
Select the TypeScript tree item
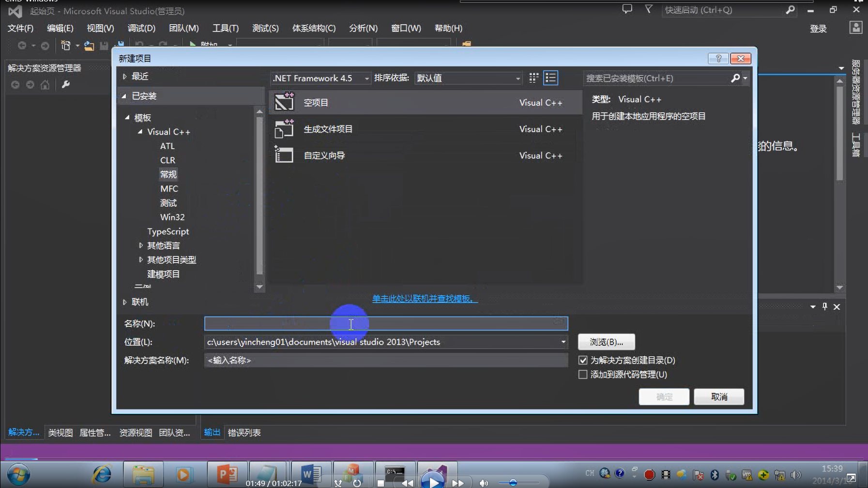pyautogui.click(x=168, y=231)
